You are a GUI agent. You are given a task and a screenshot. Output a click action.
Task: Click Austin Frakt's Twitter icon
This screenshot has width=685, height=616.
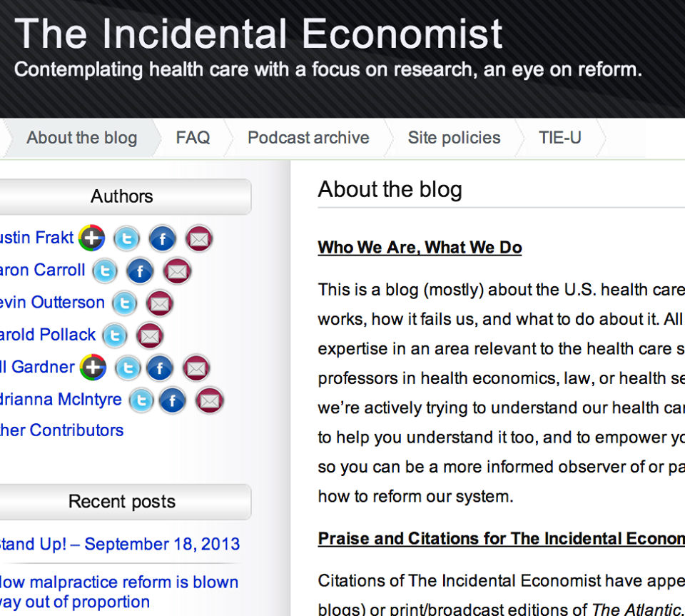(127, 238)
